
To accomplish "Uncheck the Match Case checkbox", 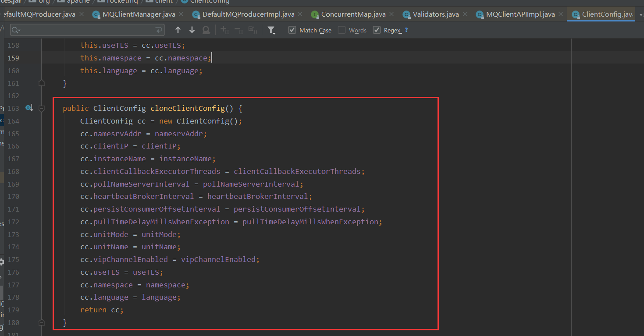I will [x=292, y=30].
